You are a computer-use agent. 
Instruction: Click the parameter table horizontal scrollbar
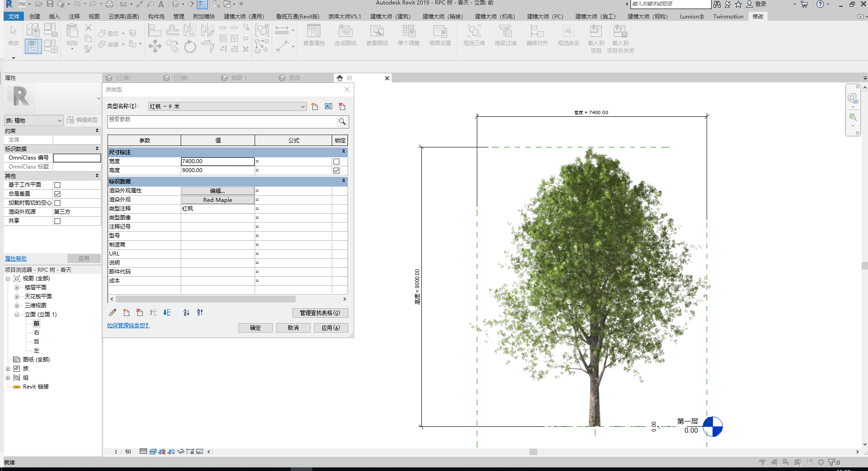pos(206,299)
